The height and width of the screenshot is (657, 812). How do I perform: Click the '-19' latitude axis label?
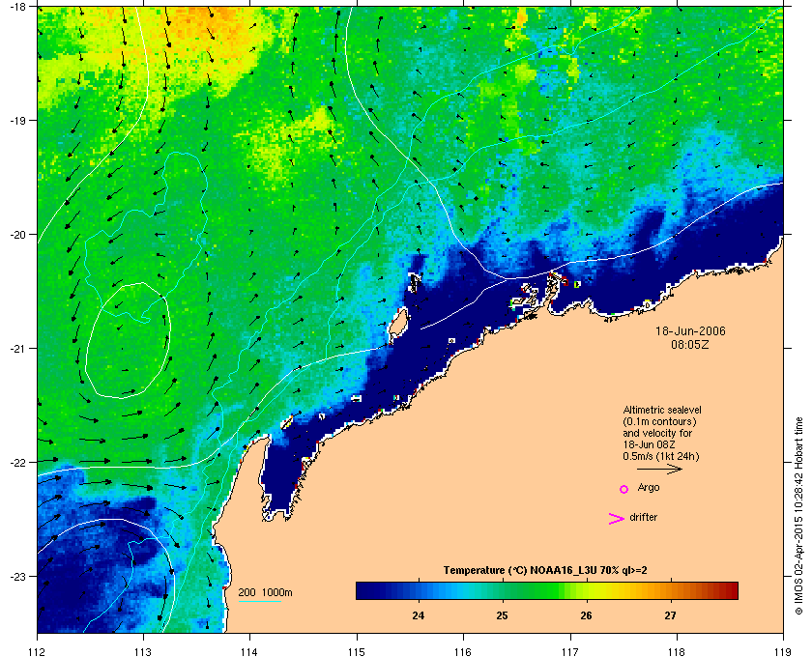[x=17, y=120]
